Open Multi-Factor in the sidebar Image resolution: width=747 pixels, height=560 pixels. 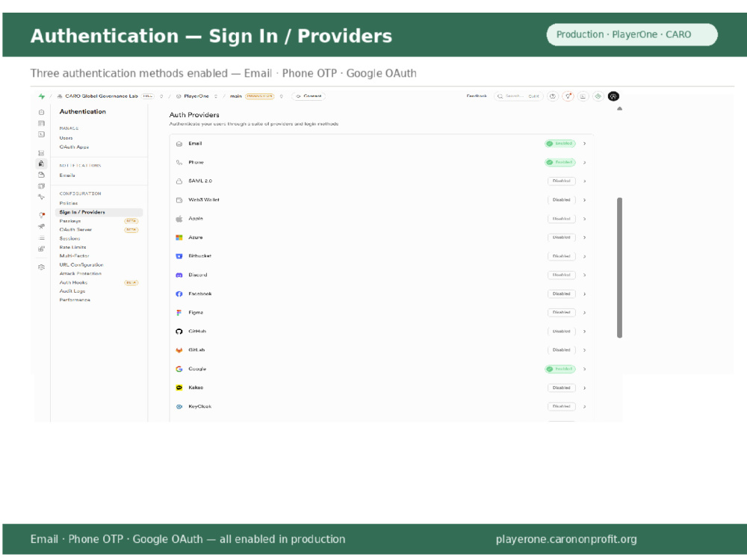pos(74,255)
